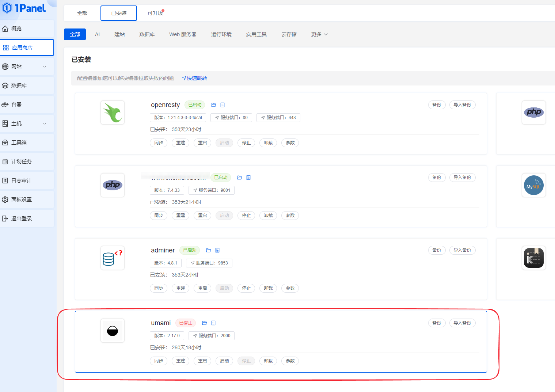Open the umami app folder icon
This screenshot has height=392, width=555.
(205, 323)
